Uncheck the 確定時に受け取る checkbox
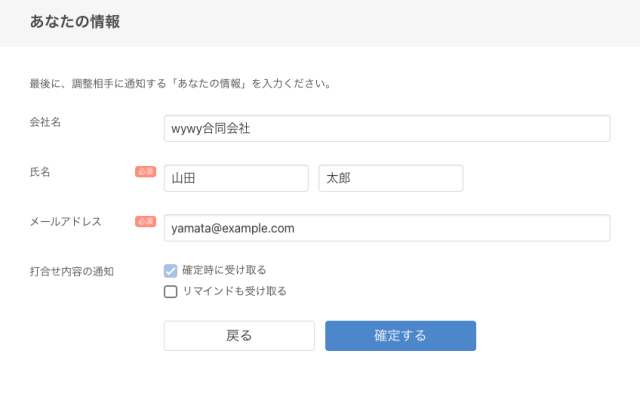The width and height of the screenshot is (640, 400). click(x=171, y=271)
